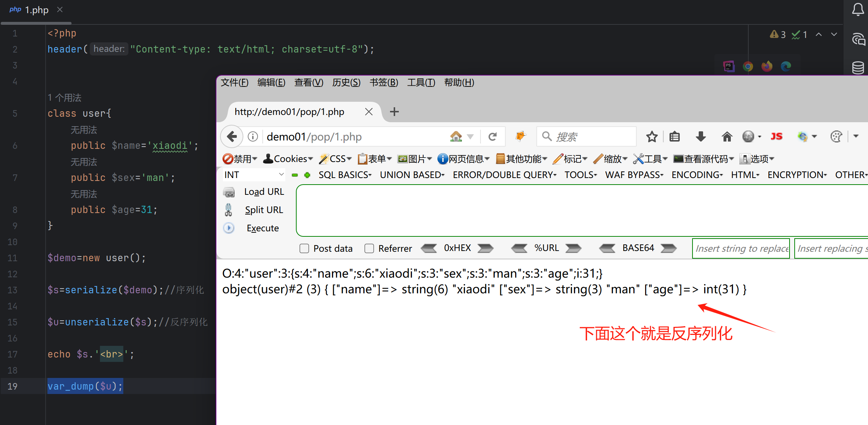Click the Split URL icon in HackBar
This screenshot has width=868, height=425.
point(228,209)
